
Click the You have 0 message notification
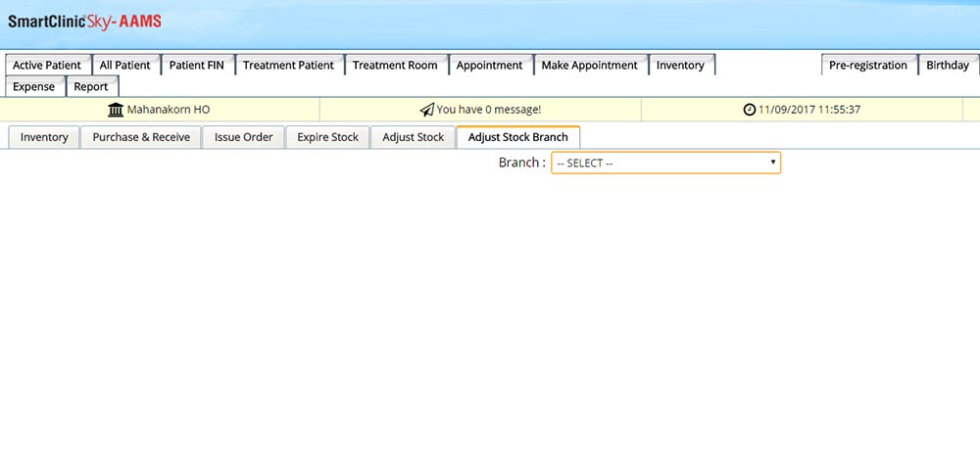click(488, 110)
